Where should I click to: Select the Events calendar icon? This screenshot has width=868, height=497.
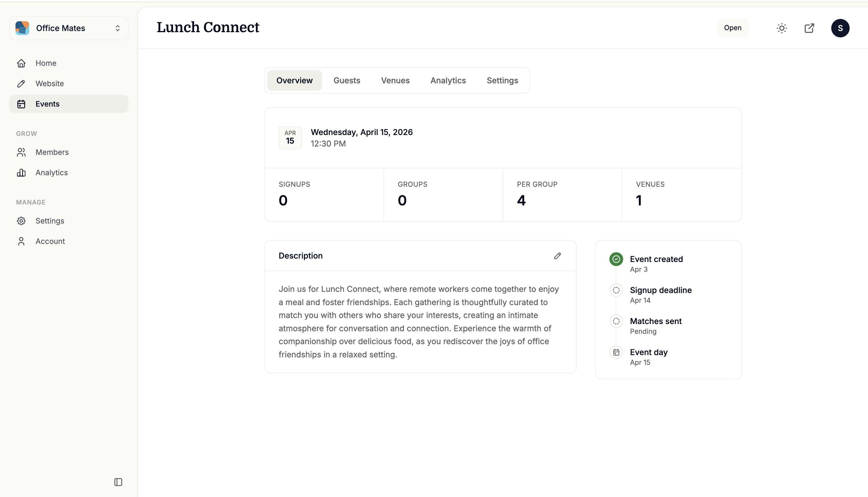tap(21, 104)
